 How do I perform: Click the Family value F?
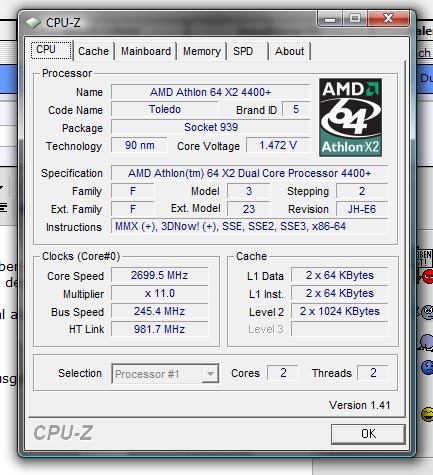point(133,191)
